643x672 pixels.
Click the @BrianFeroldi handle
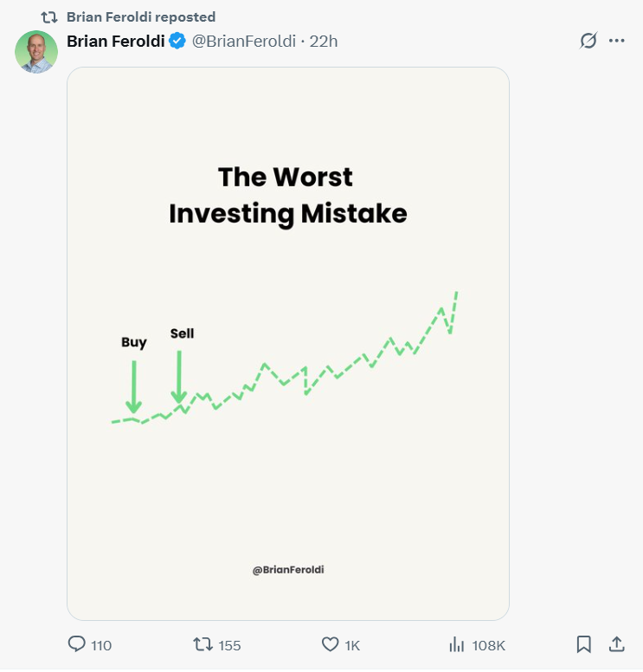tap(244, 42)
